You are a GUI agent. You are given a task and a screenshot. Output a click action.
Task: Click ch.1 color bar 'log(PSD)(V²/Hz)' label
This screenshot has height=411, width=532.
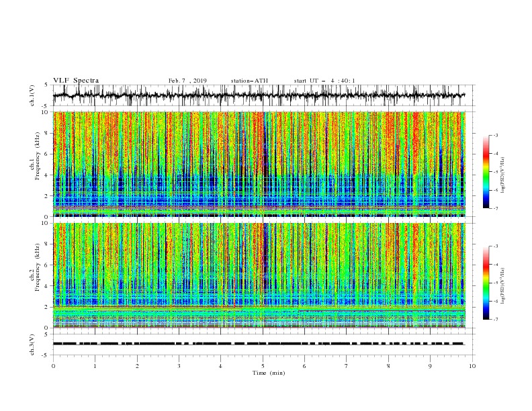(x=503, y=175)
